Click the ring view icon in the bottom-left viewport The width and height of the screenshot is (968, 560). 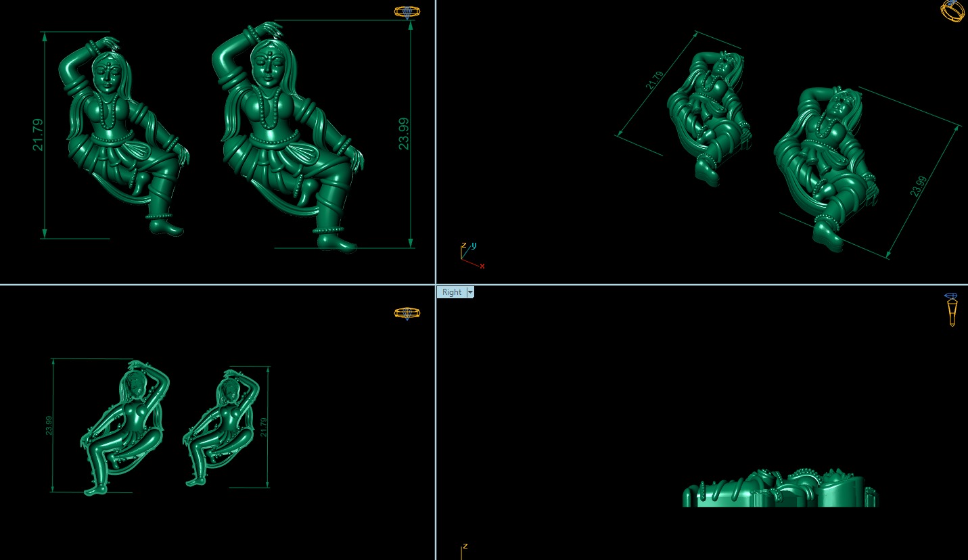tap(407, 313)
